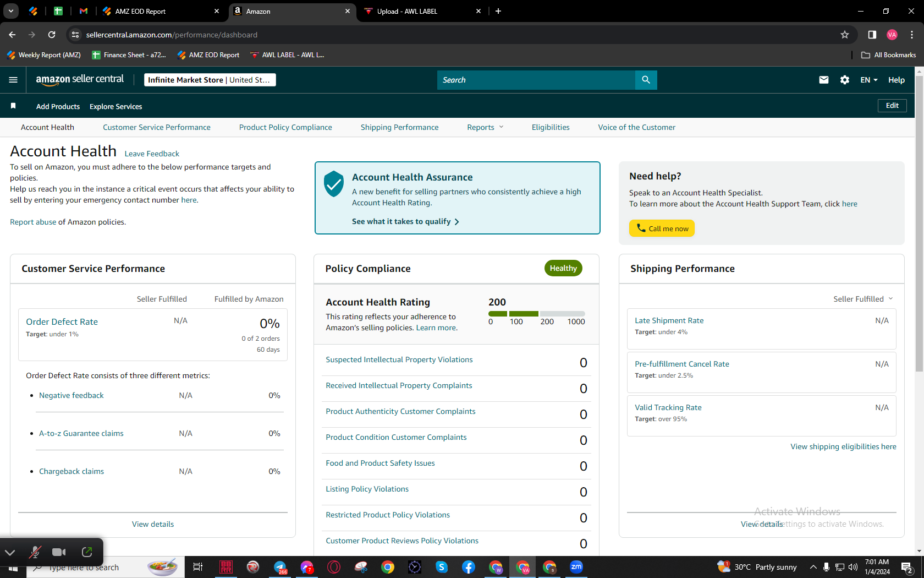
Task: Open Facebook from the taskbar
Action: point(469,567)
